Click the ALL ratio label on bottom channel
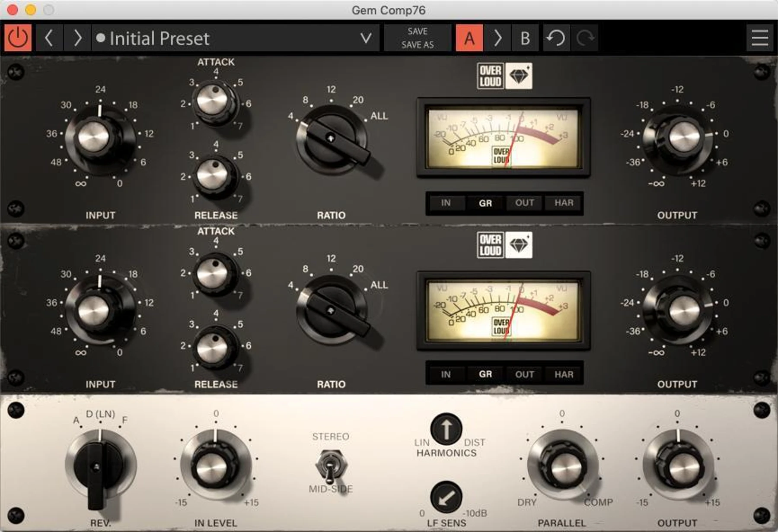This screenshot has width=778, height=532. pyautogui.click(x=379, y=285)
